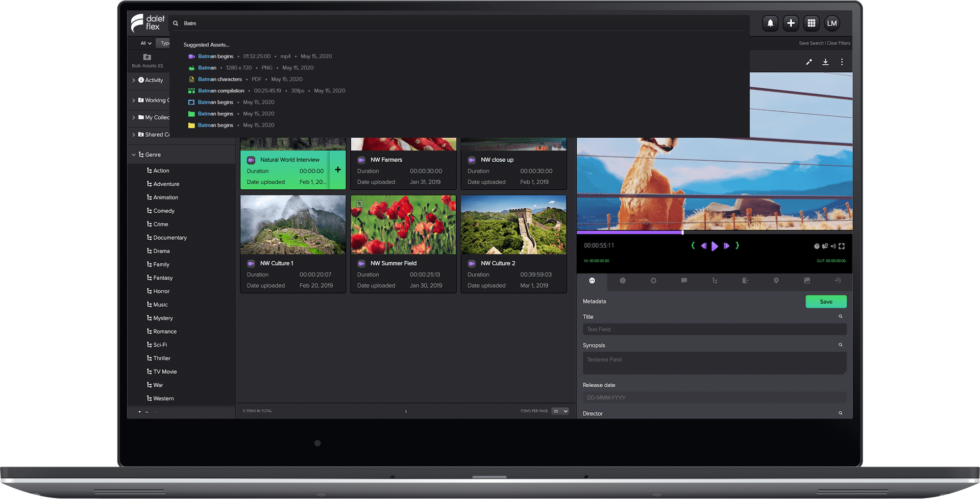
Task: Switch to the comments tab
Action: [684, 281]
